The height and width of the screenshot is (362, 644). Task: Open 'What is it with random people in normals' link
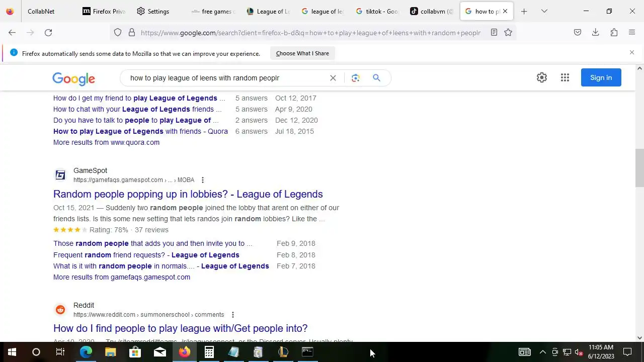click(x=161, y=266)
